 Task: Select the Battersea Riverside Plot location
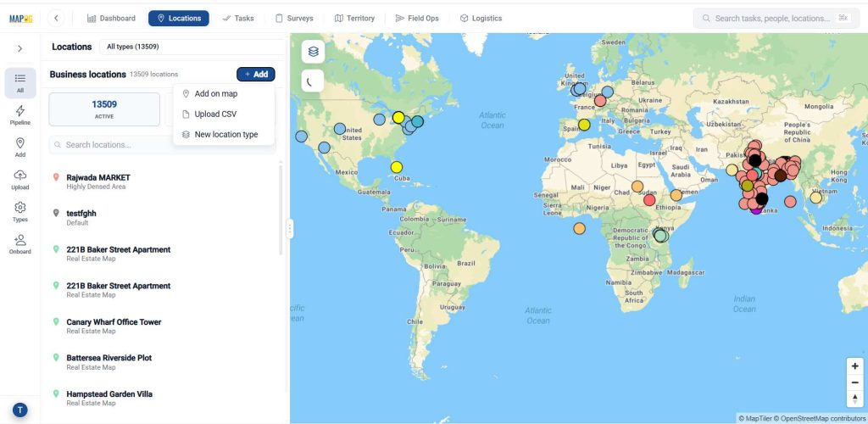point(160,362)
